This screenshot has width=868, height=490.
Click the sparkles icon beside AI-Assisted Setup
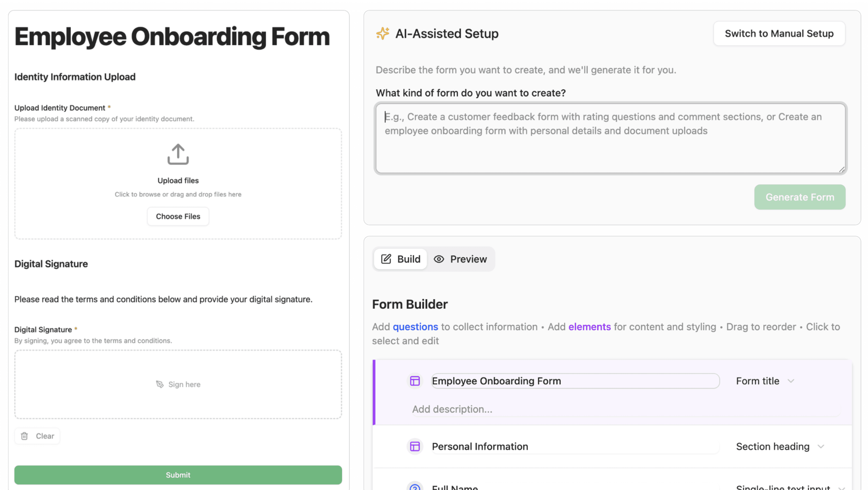[382, 33]
